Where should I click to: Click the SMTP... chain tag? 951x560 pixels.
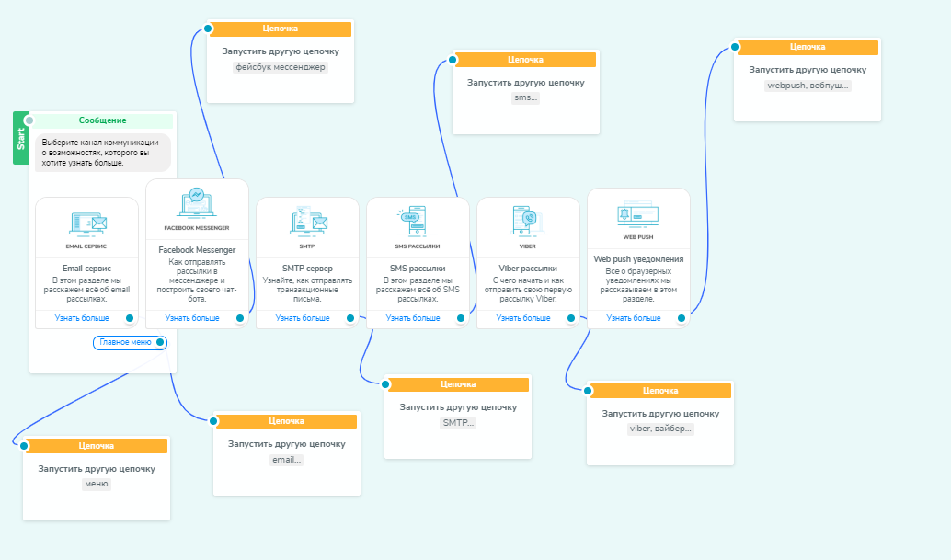(458, 422)
